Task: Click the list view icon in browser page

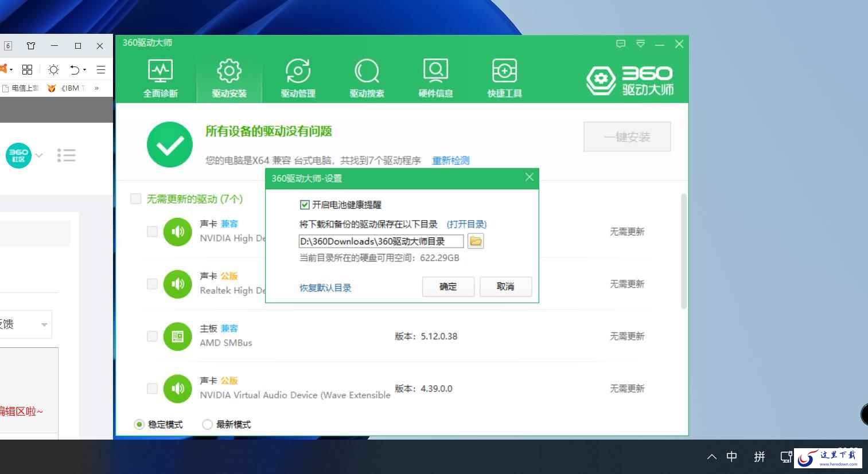Action: pyautogui.click(x=67, y=155)
